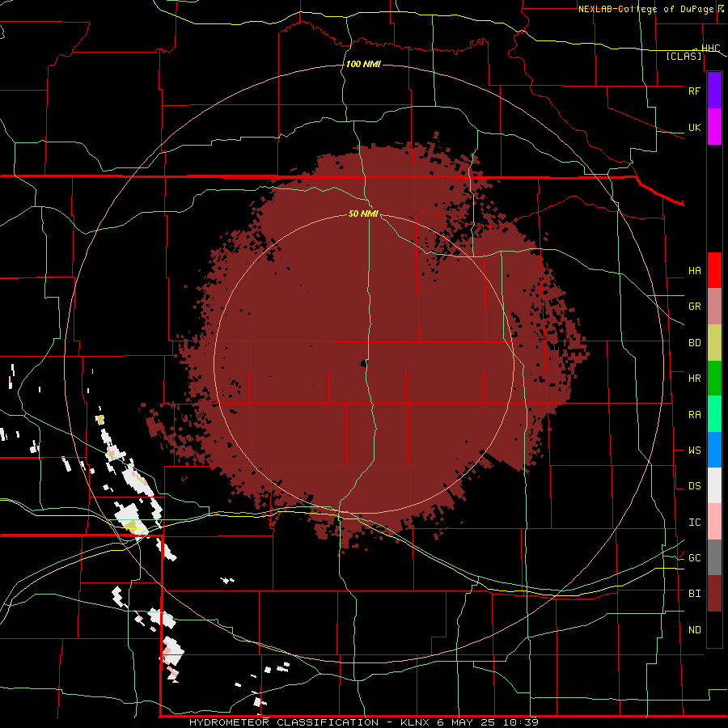The image size is (728, 728).
Task: Click the black radar site marker at center
Action: coord(363,363)
